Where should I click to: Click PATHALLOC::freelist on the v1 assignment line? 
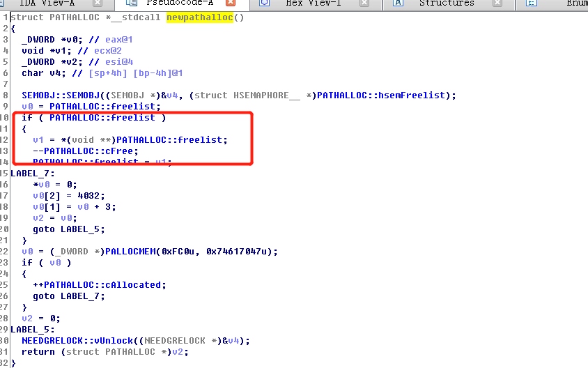169,140
